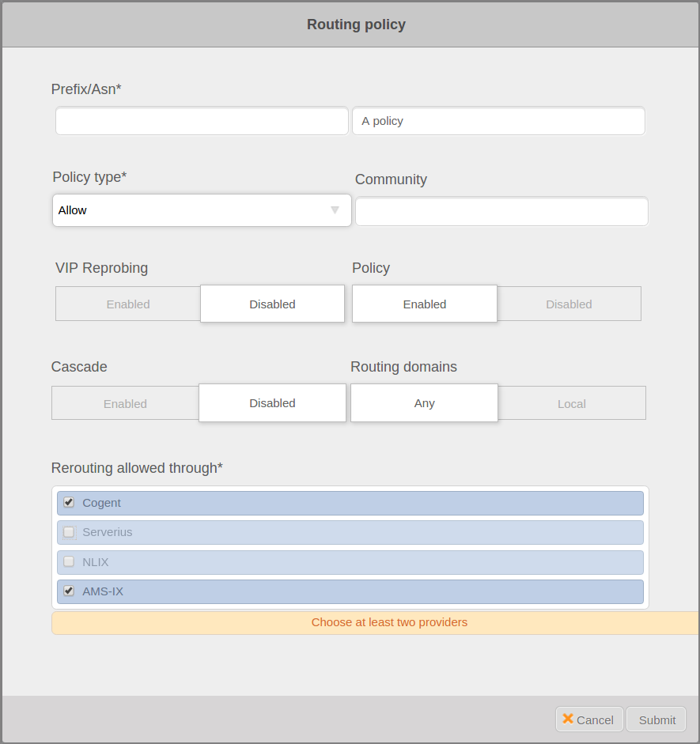The width and height of the screenshot is (700, 744).
Task: Select Local for Routing domains
Action: [x=572, y=403]
